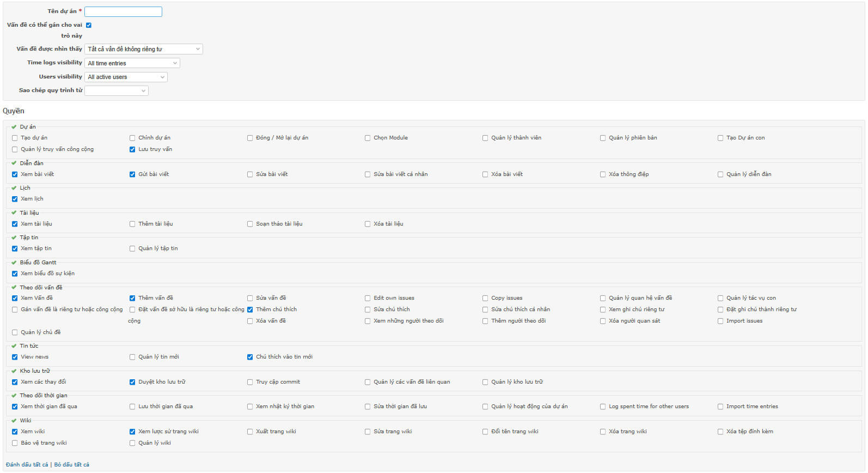Open the Vấn đề được nhìn thấy dropdown
The image size is (868, 473).
click(144, 49)
